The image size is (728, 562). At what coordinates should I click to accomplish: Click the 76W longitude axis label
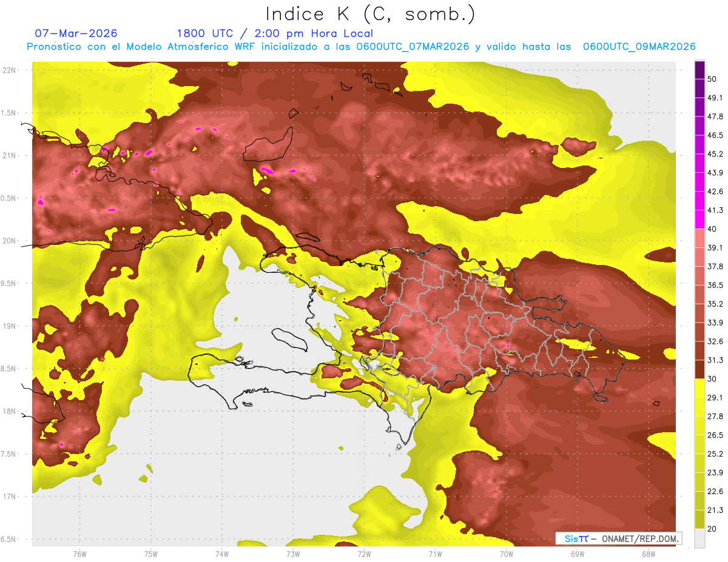(79, 554)
